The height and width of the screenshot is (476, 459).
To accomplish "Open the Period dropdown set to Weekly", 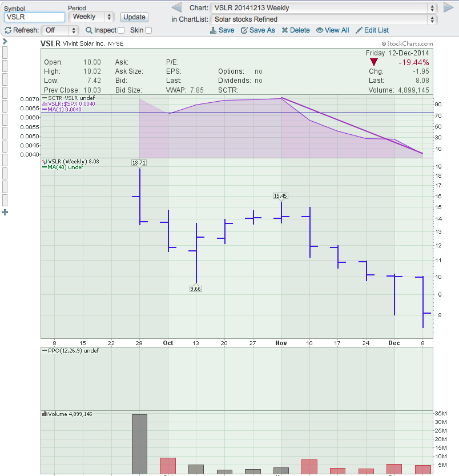I will pos(91,17).
